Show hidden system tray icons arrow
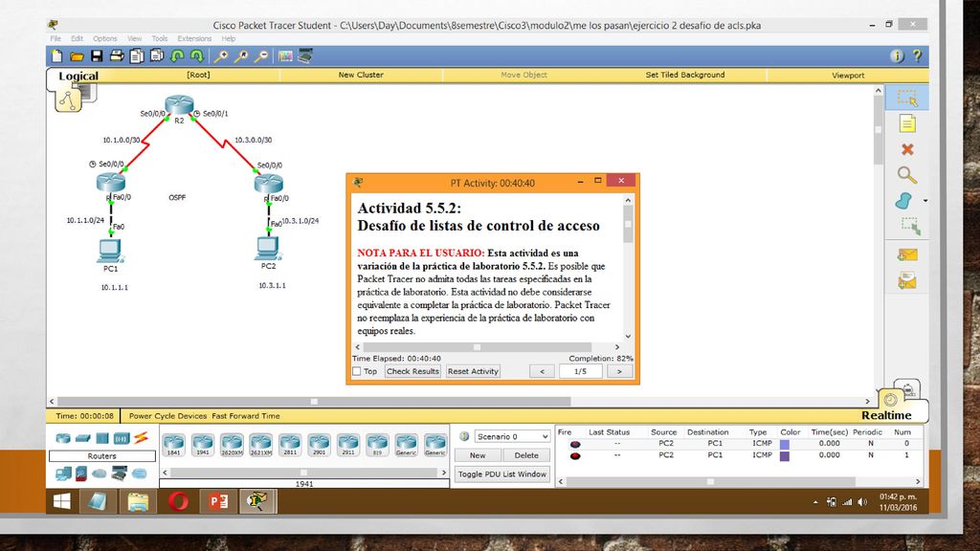Image resolution: width=980 pixels, height=551 pixels. (815, 501)
